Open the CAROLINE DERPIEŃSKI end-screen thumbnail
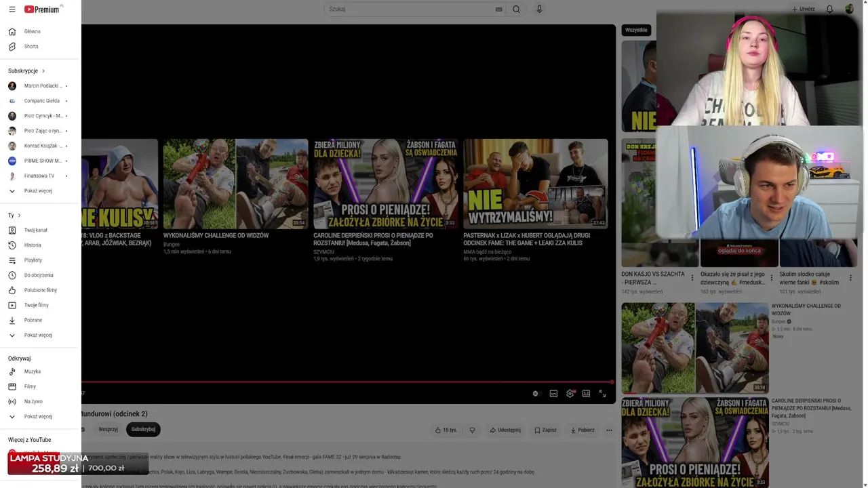This screenshot has width=868, height=488. [x=385, y=184]
